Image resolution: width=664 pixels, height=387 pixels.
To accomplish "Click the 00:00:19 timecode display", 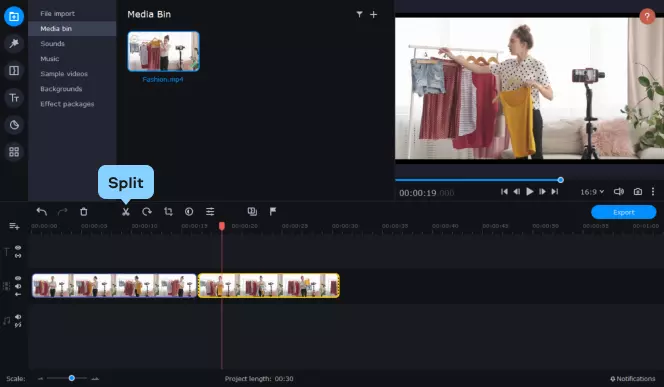I will coord(426,193).
